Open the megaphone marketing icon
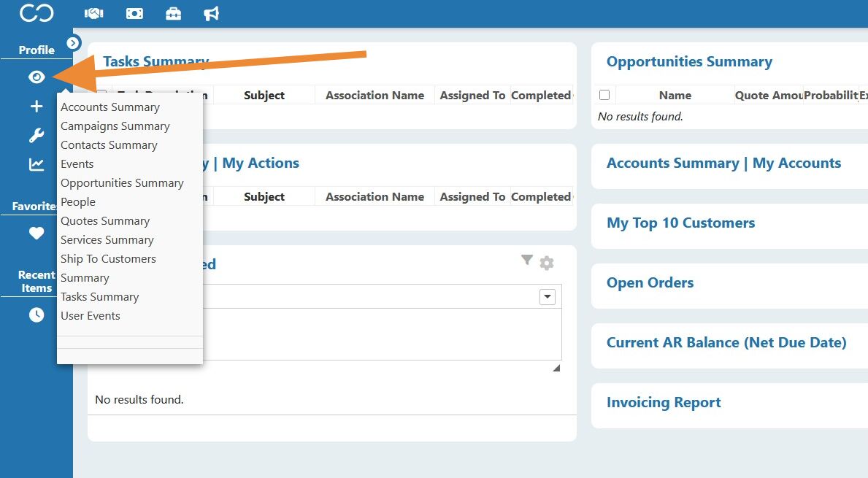The height and width of the screenshot is (478, 868). (212, 13)
